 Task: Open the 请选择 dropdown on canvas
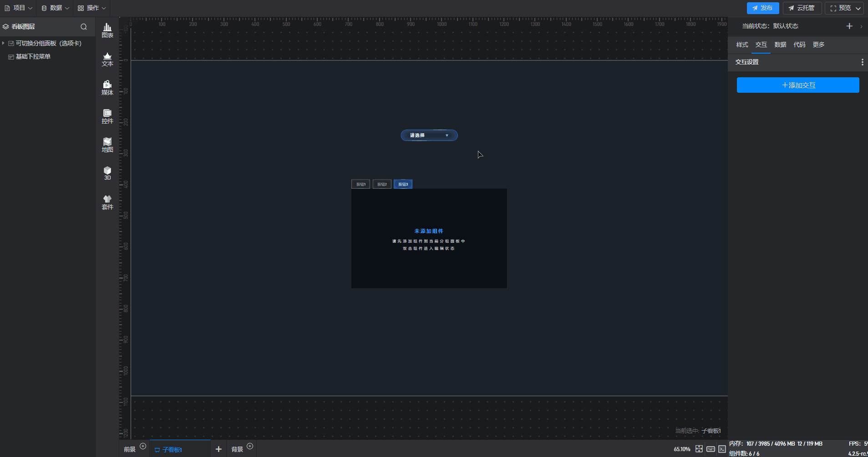click(429, 136)
